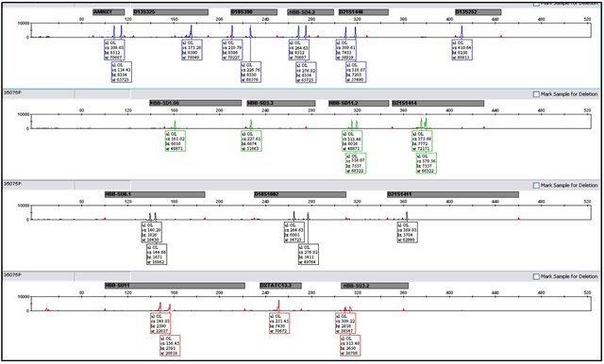
Task: Select the D18S1002 marker bar
Action: click(x=300, y=194)
